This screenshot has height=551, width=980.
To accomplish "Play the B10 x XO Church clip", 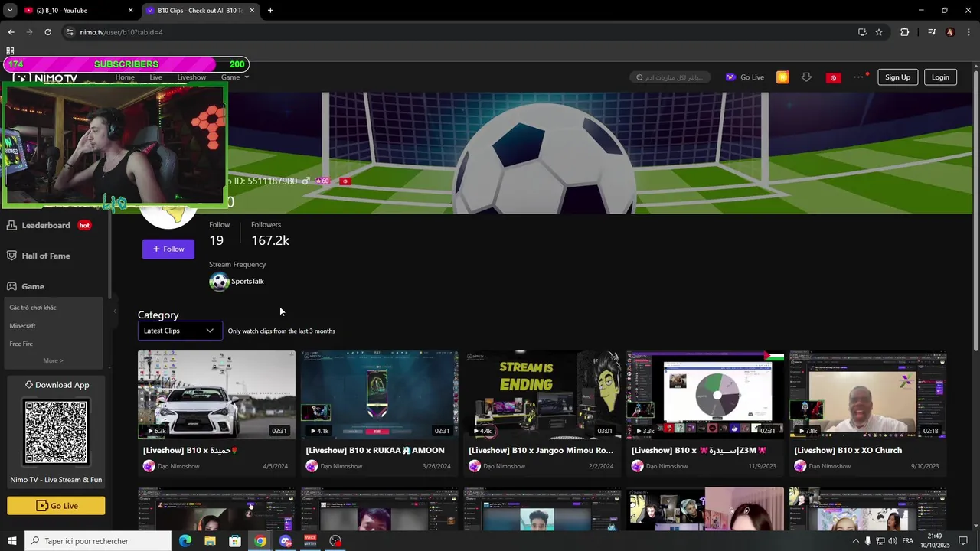I will 868,394.
